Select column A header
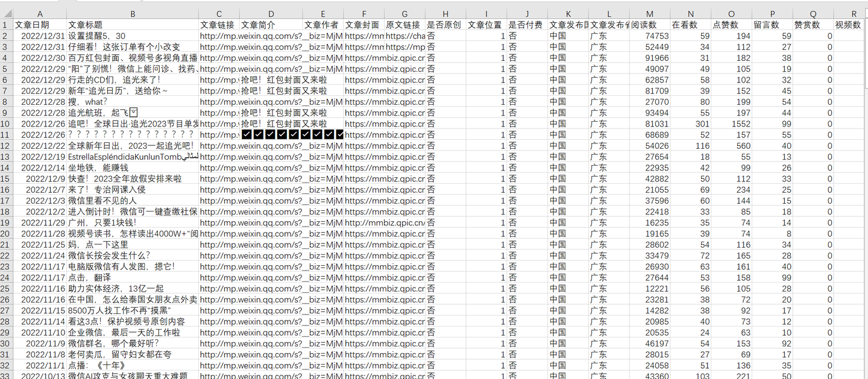 (x=40, y=14)
